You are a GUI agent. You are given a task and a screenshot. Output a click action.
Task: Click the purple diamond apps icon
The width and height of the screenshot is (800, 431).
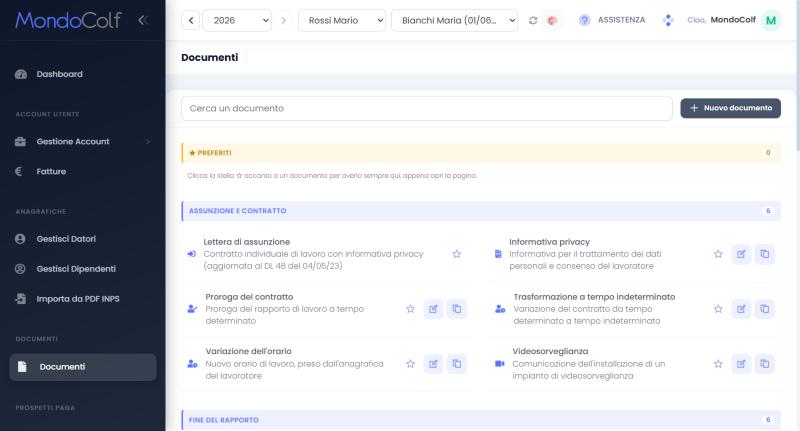click(668, 20)
